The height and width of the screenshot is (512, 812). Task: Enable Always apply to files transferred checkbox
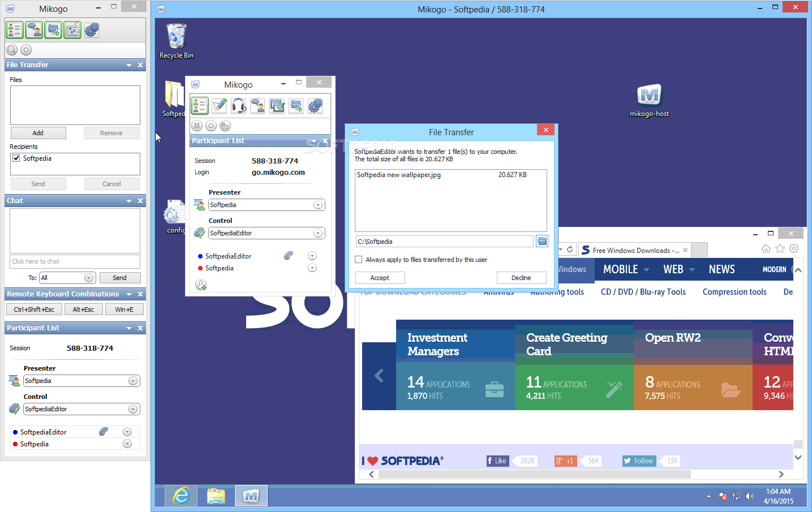coord(358,260)
